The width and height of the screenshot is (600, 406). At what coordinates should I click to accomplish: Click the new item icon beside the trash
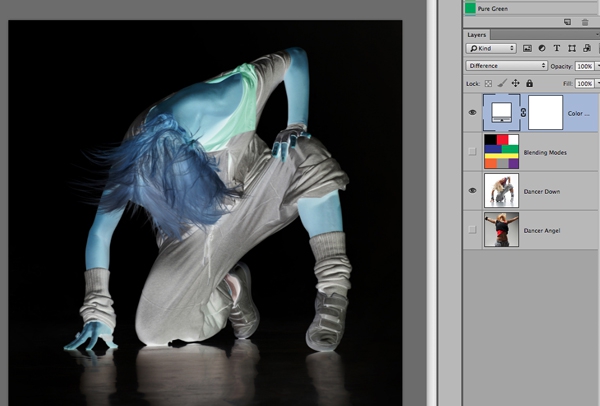coord(567,21)
